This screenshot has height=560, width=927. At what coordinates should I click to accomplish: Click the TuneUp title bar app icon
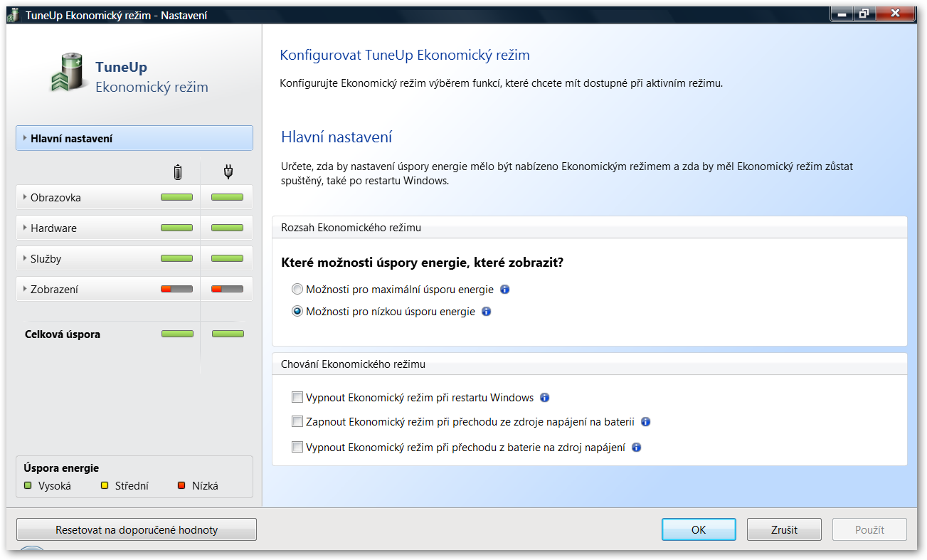[13, 14]
